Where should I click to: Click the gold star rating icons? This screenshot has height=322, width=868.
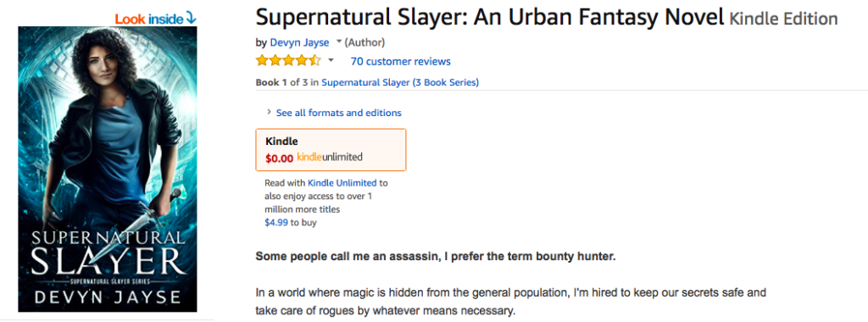[288, 60]
